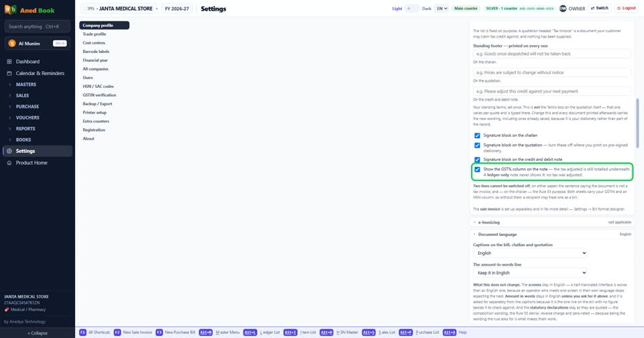The height and width of the screenshot is (338, 644).
Task: Click the Alt+H key badge for HSN Master
Action: click(x=327, y=332)
